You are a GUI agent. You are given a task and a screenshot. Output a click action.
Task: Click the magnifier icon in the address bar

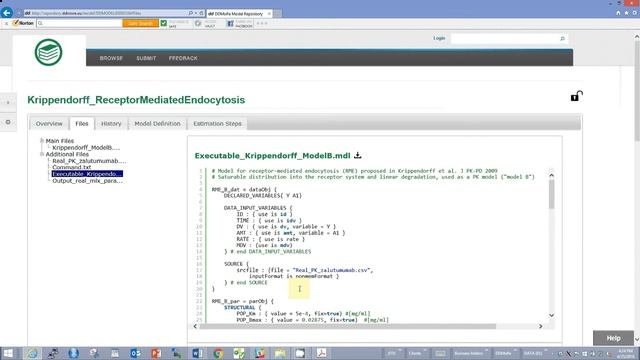tap(191, 13)
